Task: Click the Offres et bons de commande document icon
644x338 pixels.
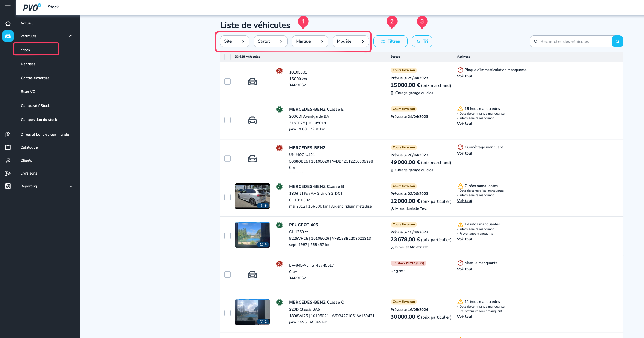Action: (x=8, y=135)
